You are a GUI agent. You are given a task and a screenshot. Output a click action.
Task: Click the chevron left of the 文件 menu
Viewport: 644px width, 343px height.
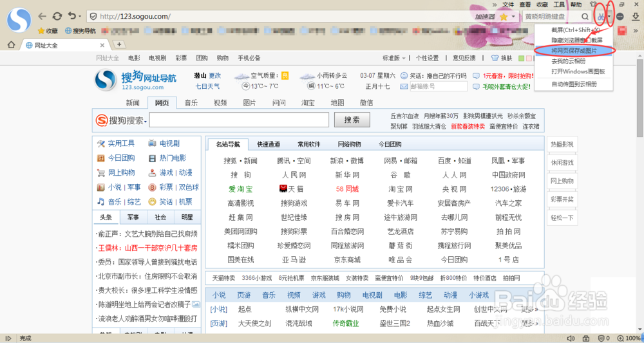tap(495, 5)
